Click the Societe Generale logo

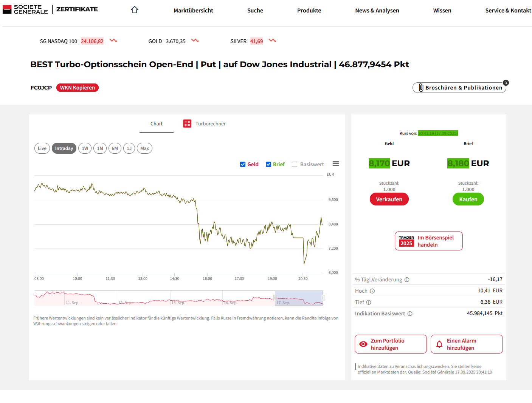[26, 9]
